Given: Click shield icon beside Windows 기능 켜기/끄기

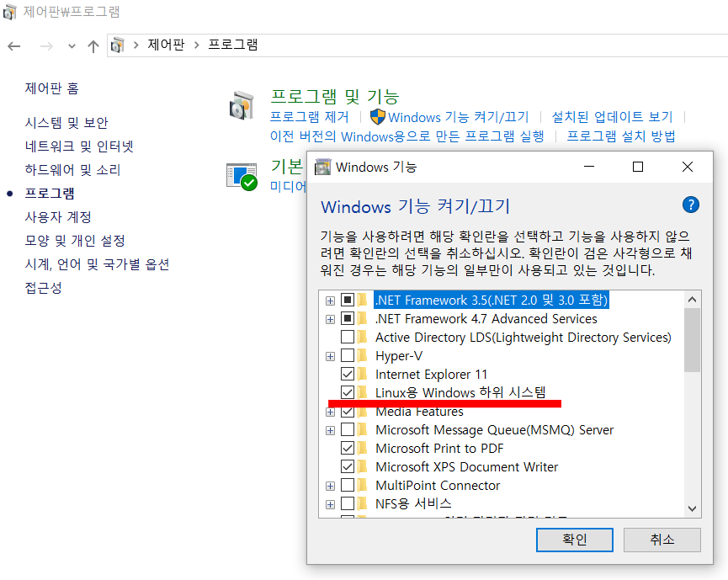Looking at the screenshot, I should click(377, 116).
